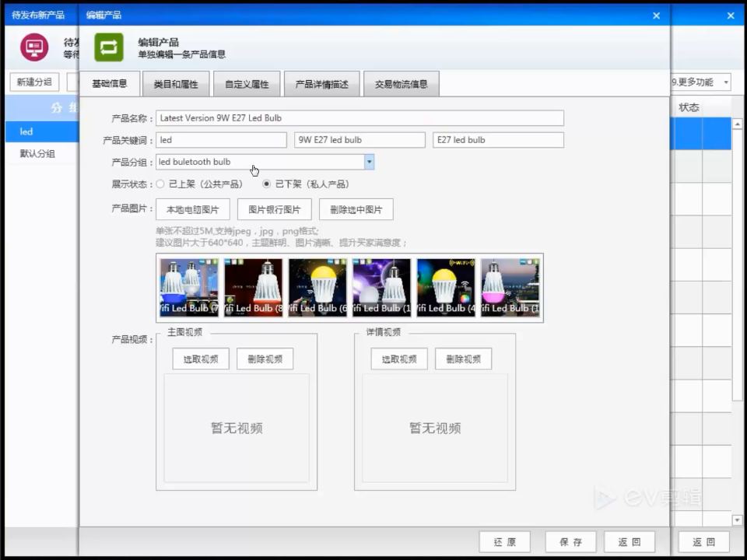Click 返回 in the edit dialog
747x560 pixels.
(x=630, y=542)
